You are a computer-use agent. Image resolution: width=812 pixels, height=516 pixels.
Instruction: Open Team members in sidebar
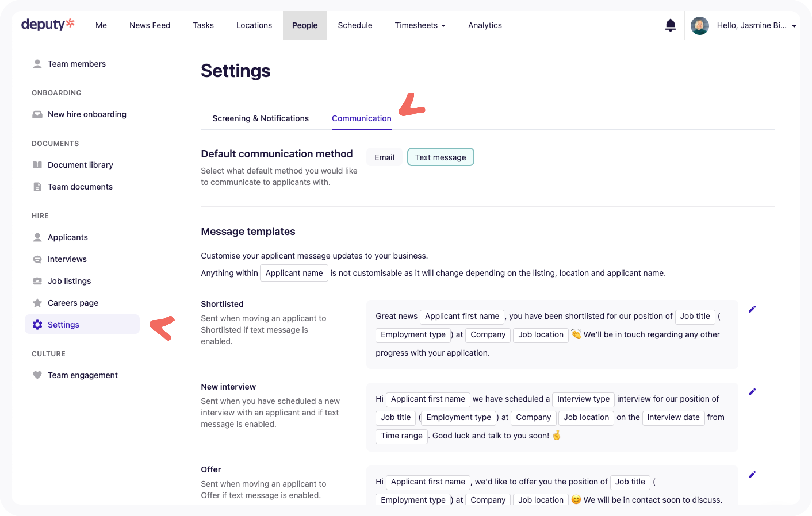coord(76,64)
